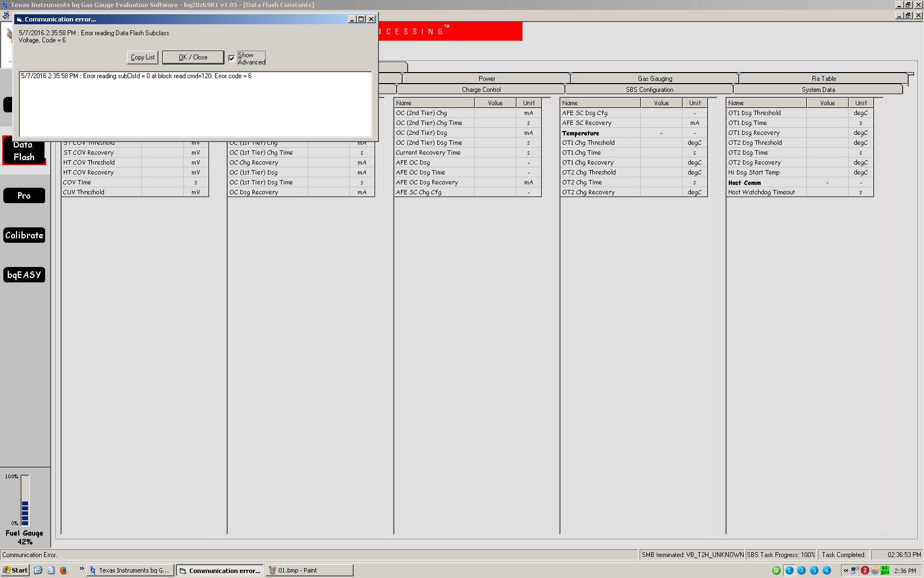Viewport: 924px width, 578px height.
Task: Switch to virtual desktop 1
Action: pos(789,570)
